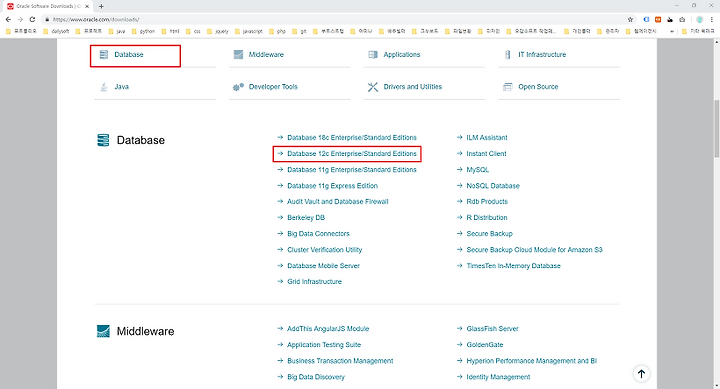
Task: Click the blue extension icon next to star
Action: pos(646,19)
